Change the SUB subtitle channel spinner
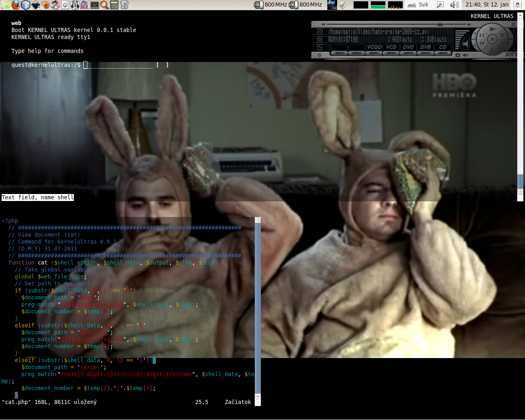Screen dimensions: 525x420 [423, 39]
